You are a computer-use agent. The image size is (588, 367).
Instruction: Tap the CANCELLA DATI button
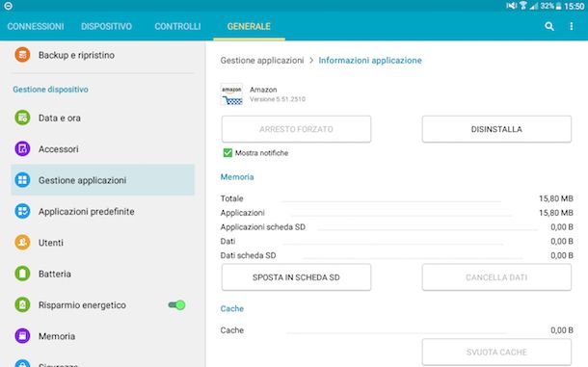(x=496, y=277)
